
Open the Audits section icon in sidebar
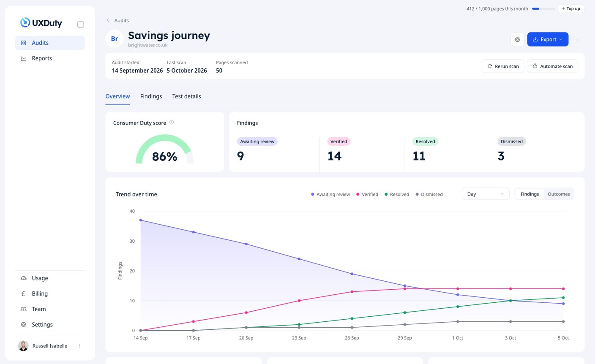(24, 43)
